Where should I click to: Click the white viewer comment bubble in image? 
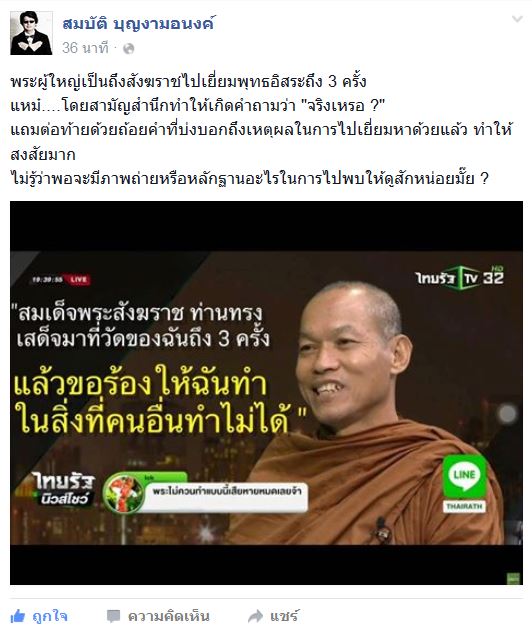[226, 497]
